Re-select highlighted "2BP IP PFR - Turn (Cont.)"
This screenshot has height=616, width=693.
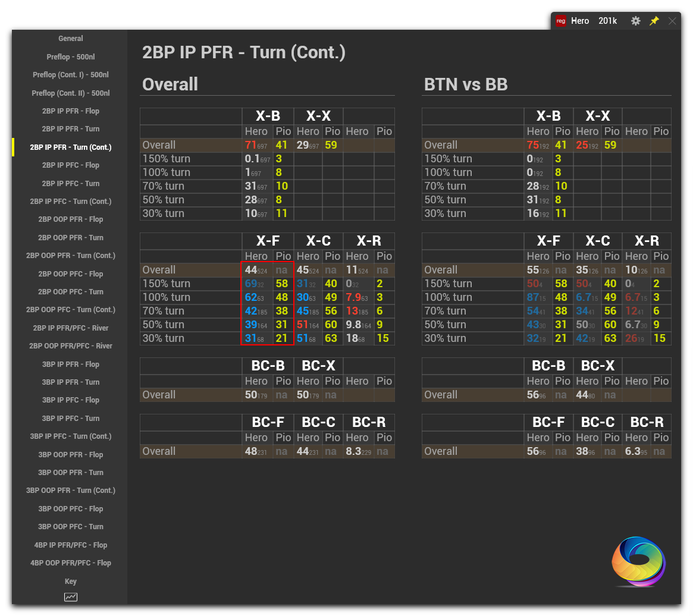(70, 147)
